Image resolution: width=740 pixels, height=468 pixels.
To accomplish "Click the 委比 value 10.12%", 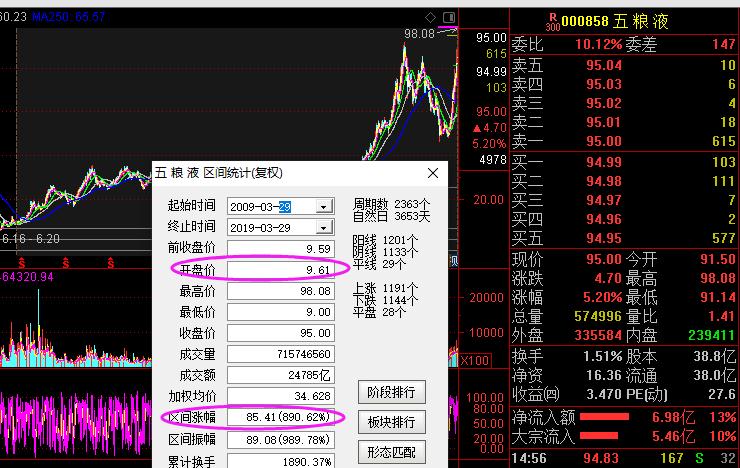I will click(x=598, y=44).
